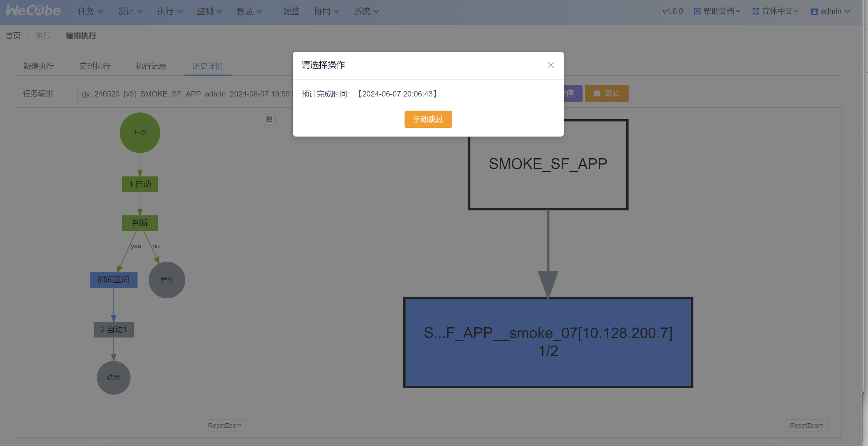Click the smoke_07[10.128.200.7] graph node

(x=548, y=342)
